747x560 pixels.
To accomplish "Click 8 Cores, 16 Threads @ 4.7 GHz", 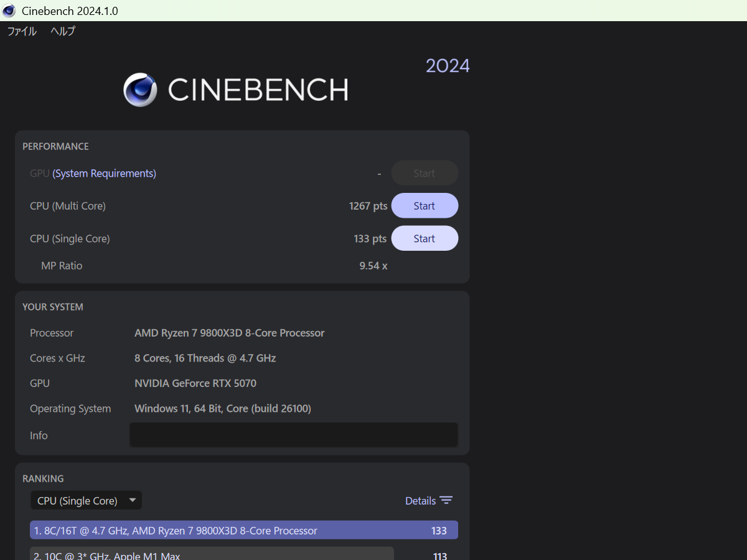I will (205, 358).
